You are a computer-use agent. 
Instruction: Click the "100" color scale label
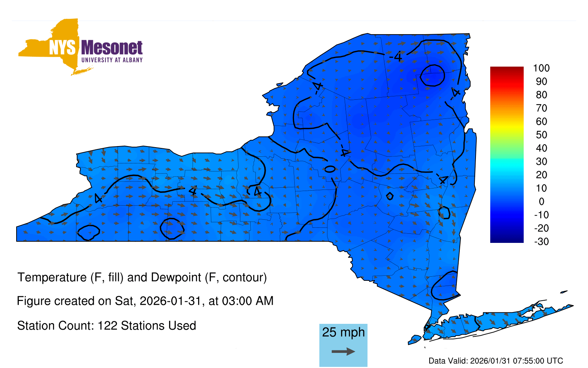click(541, 68)
